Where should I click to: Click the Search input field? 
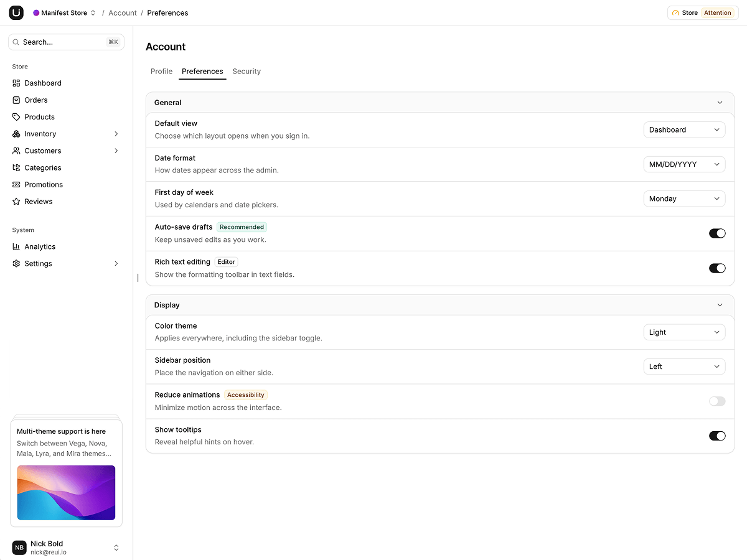tap(66, 42)
